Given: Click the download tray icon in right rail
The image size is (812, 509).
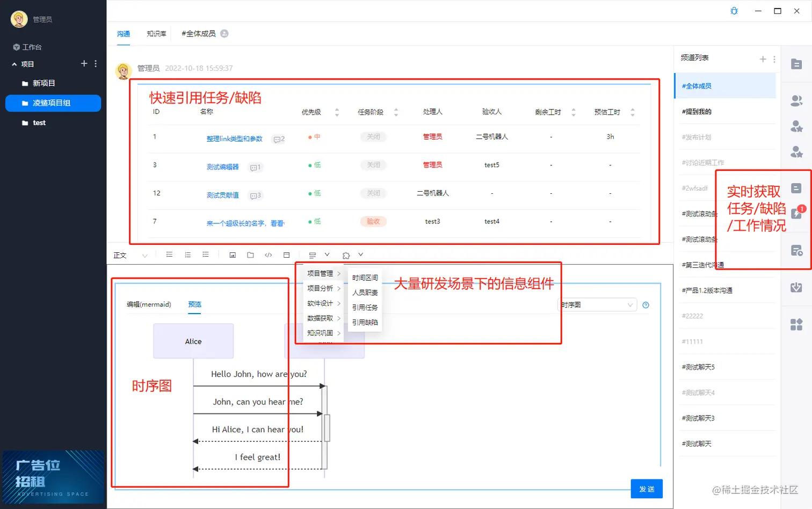Looking at the screenshot, I should 796,287.
